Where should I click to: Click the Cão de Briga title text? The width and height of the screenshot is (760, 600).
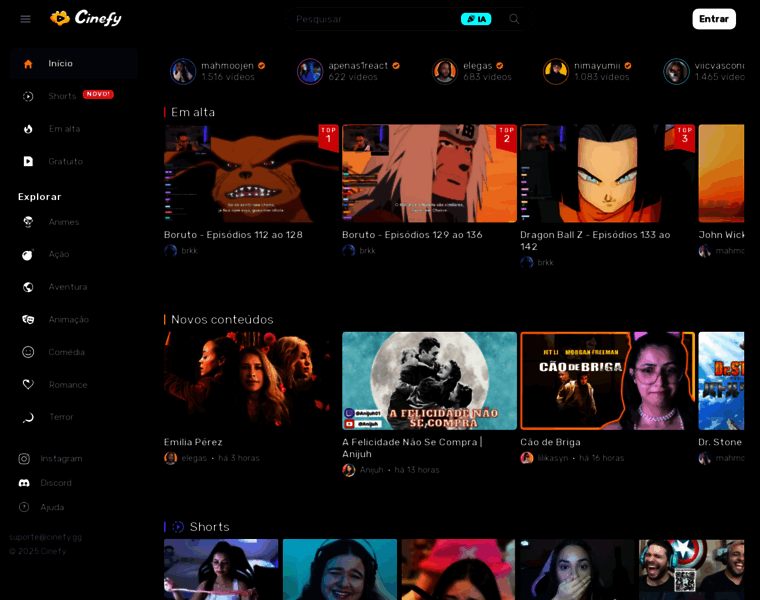tap(550, 442)
